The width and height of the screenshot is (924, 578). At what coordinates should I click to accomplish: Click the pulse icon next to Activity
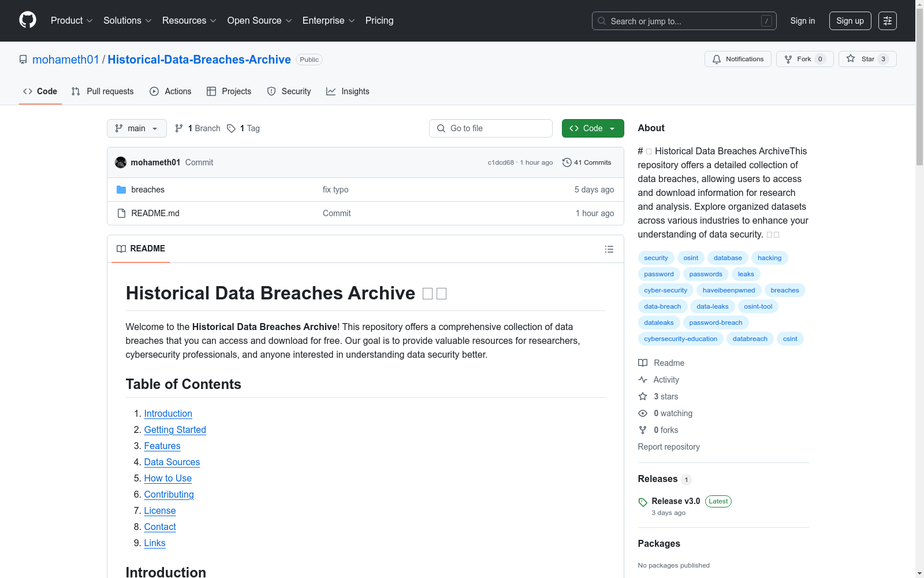tap(643, 380)
